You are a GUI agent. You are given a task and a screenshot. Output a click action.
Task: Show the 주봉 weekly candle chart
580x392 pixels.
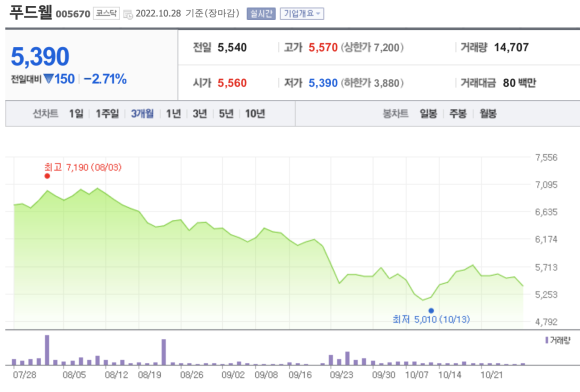[458, 114]
